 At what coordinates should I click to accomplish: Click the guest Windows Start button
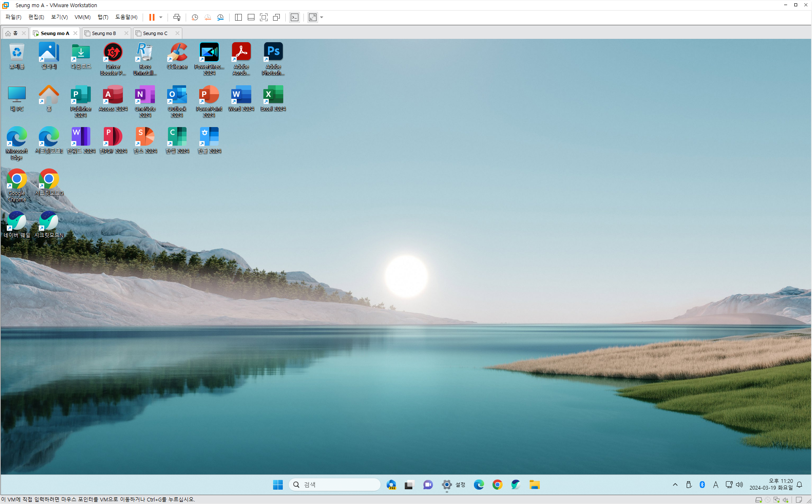click(278, 485)
